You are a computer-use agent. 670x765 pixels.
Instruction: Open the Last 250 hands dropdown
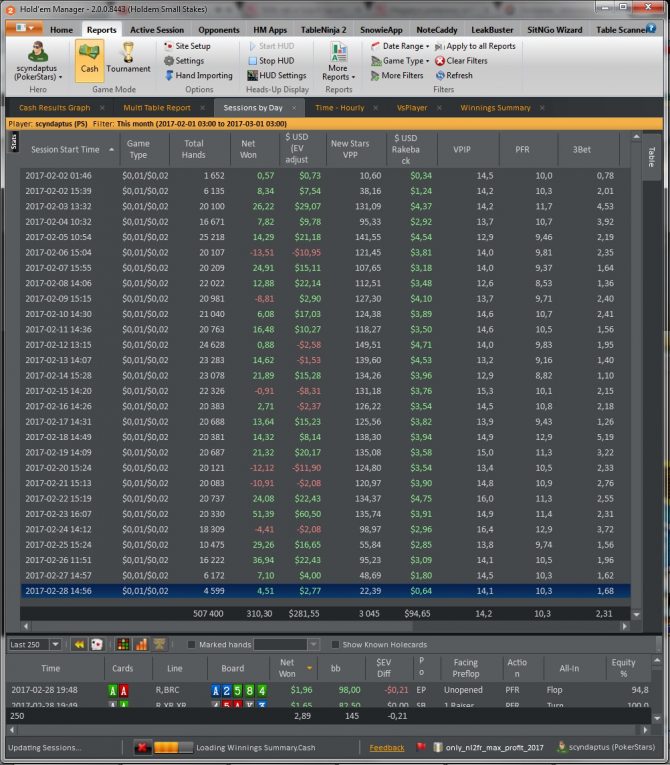click(55, 644)
